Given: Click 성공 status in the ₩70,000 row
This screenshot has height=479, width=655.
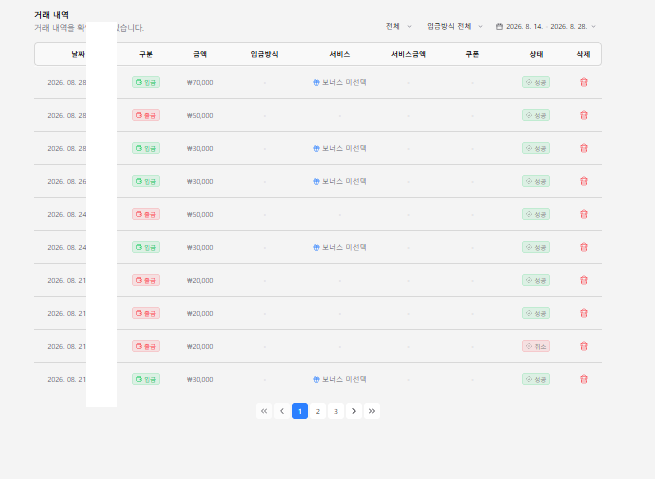Looking at the screenshot, I should tap(536, 82).
